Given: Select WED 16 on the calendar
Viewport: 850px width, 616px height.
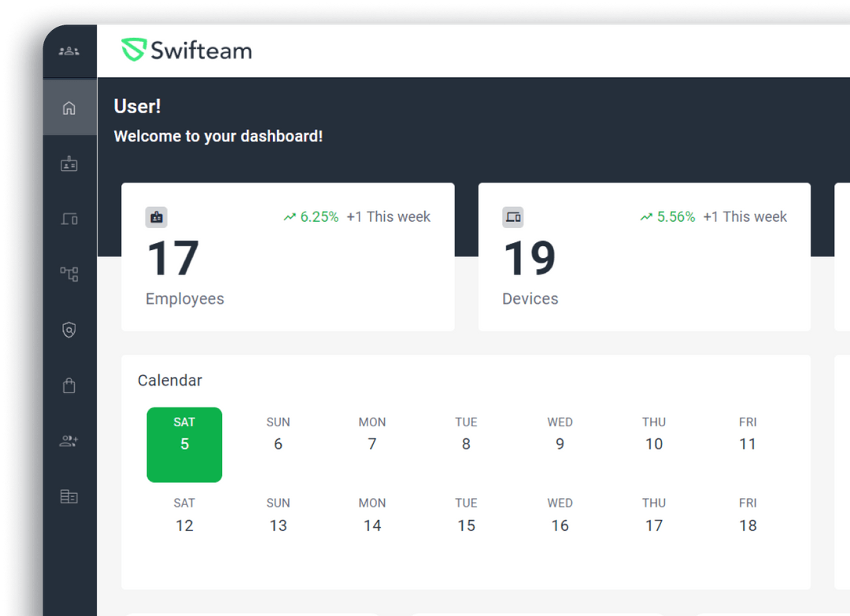Looking at the screenshot, I should point(560,515).
